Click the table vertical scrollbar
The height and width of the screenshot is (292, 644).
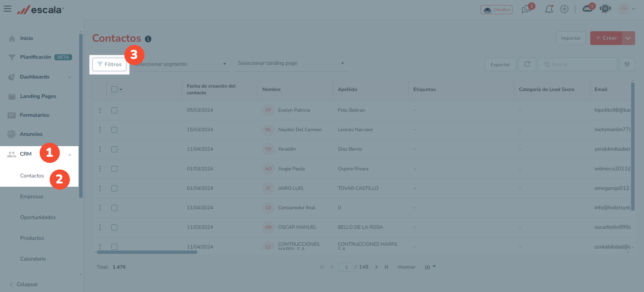pyautogui.click(x=633, y=147)
